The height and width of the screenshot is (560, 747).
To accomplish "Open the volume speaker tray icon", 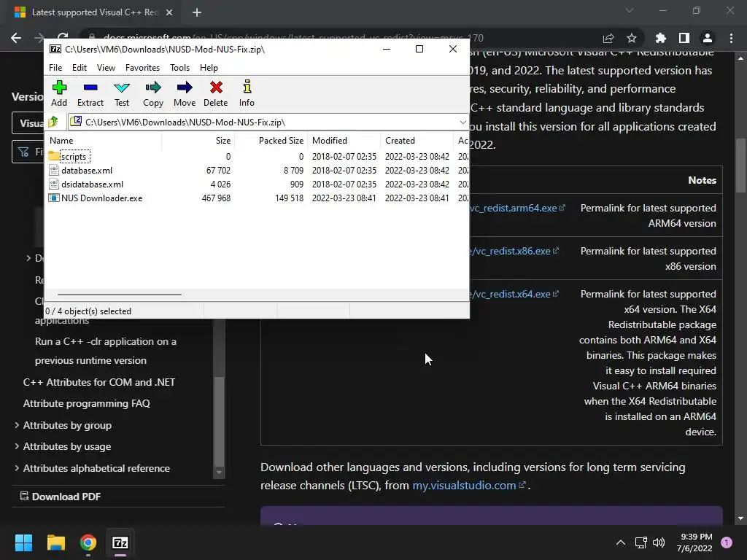I will 659,542.
